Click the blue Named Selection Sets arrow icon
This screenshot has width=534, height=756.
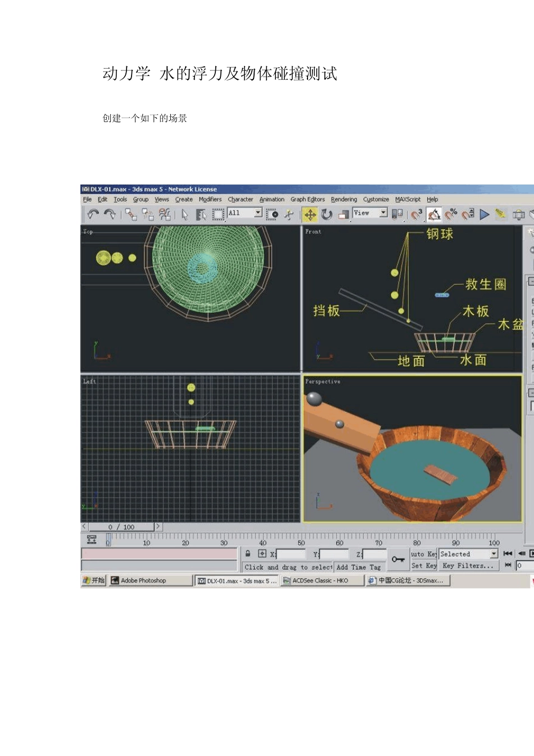[x=485, y=214]
